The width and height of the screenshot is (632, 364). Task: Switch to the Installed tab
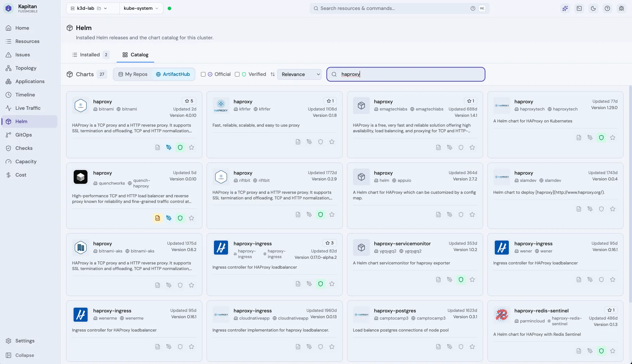pos(91,55)
